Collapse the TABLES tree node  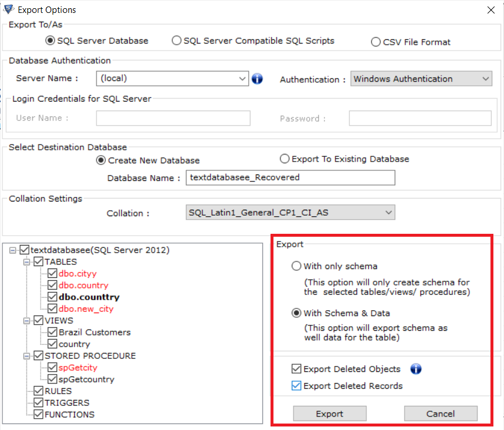[x=26, y=261]
